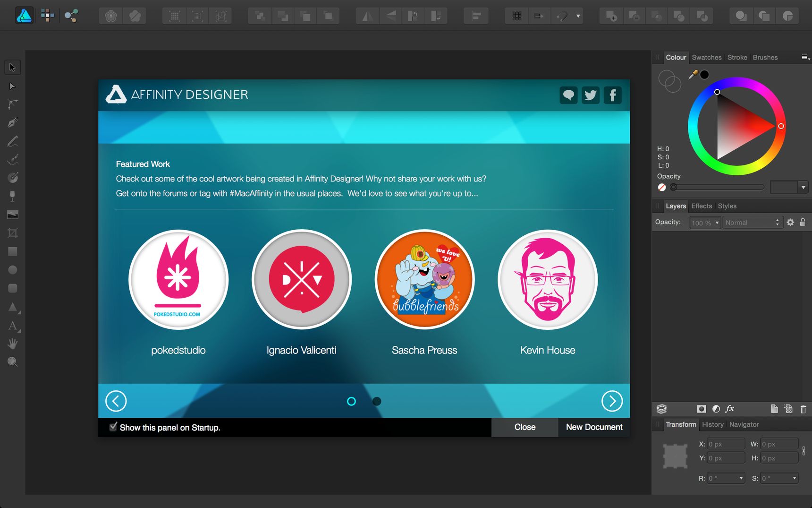Viewport: 812px width, 508px height.
Task: Switch to the History tab
Action: pyautogui.click(x=712, y=424)
